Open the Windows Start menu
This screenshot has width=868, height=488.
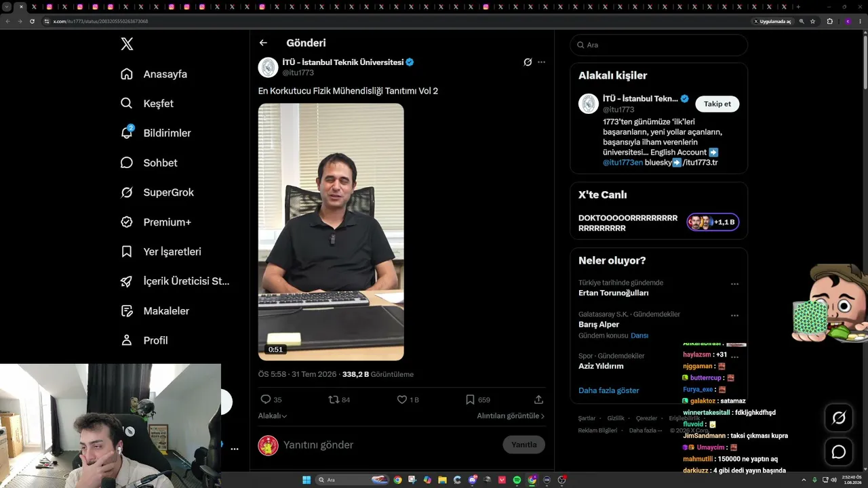tap(307, 480)
